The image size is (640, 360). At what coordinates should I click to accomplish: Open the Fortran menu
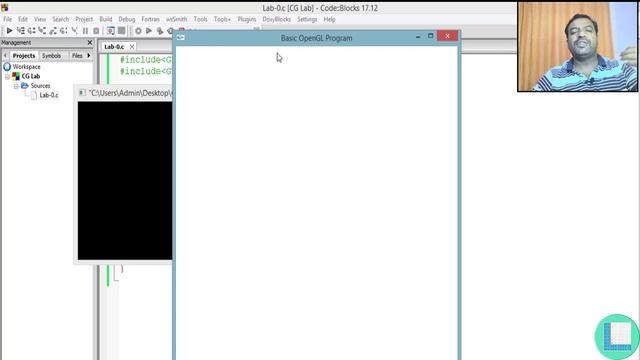pyautogui.click(x=150, y=19)
